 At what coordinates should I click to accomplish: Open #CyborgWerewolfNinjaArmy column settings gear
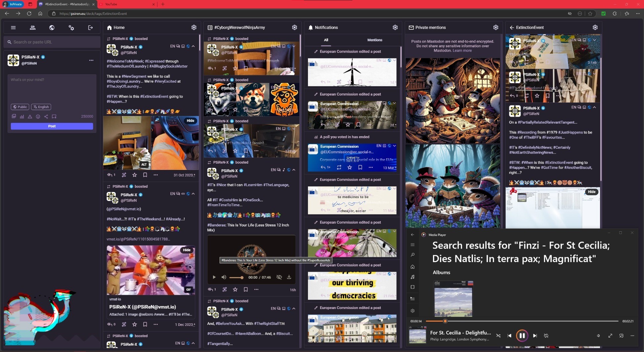point(294,27)
